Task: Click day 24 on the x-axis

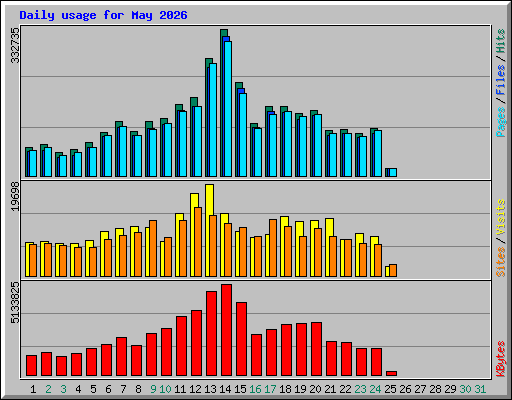Action: pyautogui.click(x=375, y=389)
